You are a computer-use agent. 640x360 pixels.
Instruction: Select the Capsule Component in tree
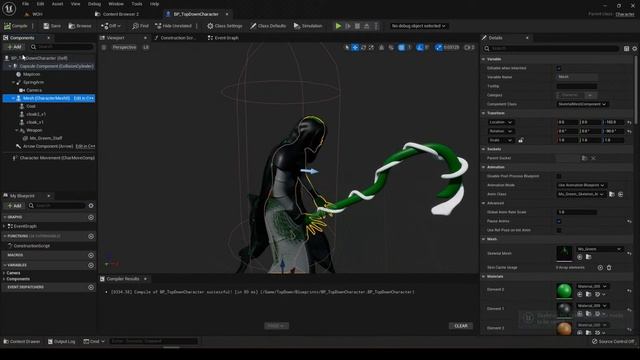(56, 66)
